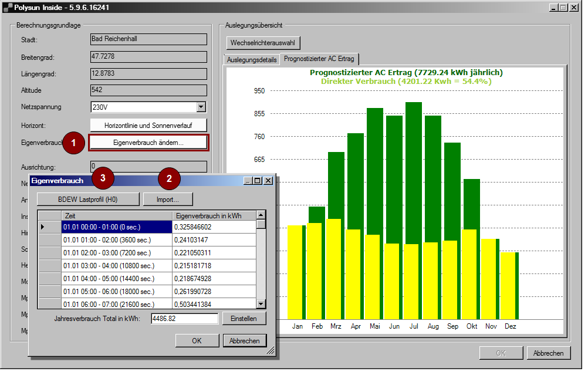Apply the BDEW Lastprofil (H0)
The width and height of the screenshot is (588, 375).
tap(87, 198)
